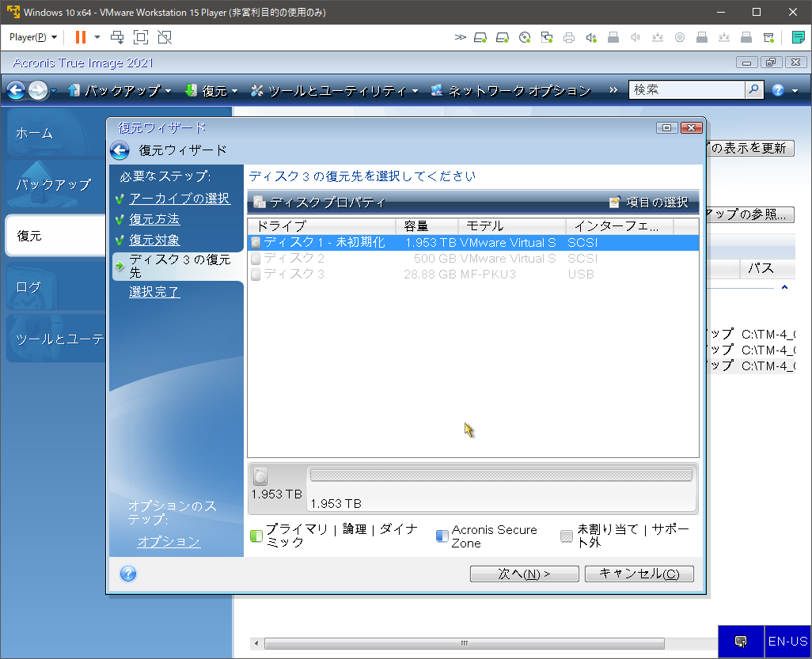Click the disk icon above 1.953 TB
812x659 pixels.
(260, 476)
